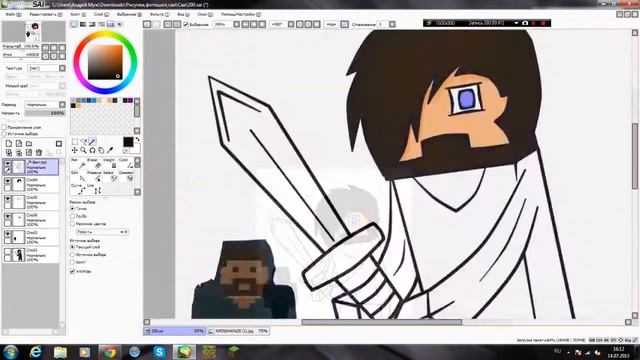Screen dimensions: 640x360
Task: Open the Слой menu
Action: coord(101,14)
